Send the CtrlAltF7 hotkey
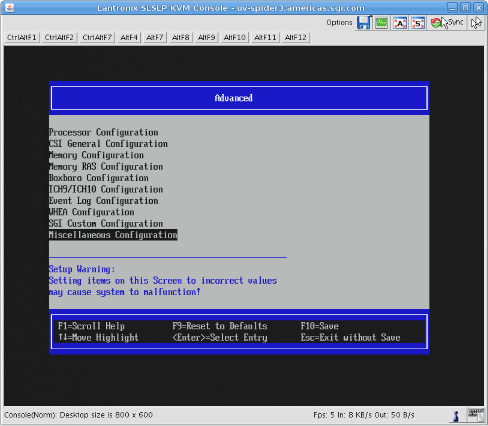Image resolution: width=488 pixels, height=426 pixels. [97, 37]
